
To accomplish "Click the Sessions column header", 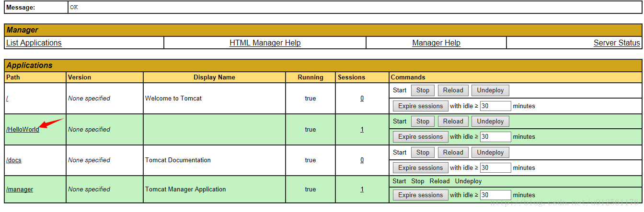I will 351,77.
